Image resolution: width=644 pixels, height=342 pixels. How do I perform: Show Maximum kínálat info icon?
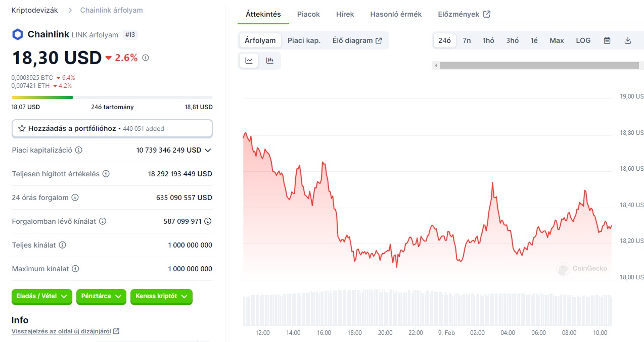click(76, 269)
